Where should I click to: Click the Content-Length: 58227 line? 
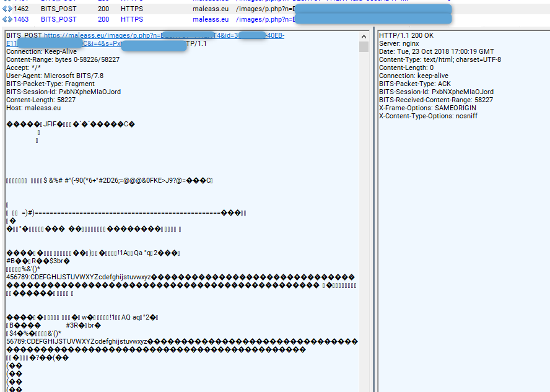coord(41,100)
